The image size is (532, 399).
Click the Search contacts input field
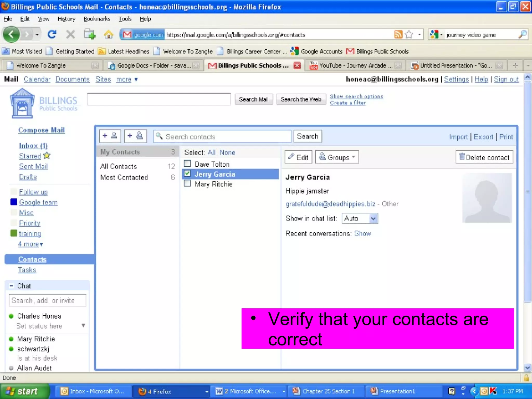(222, 136)
